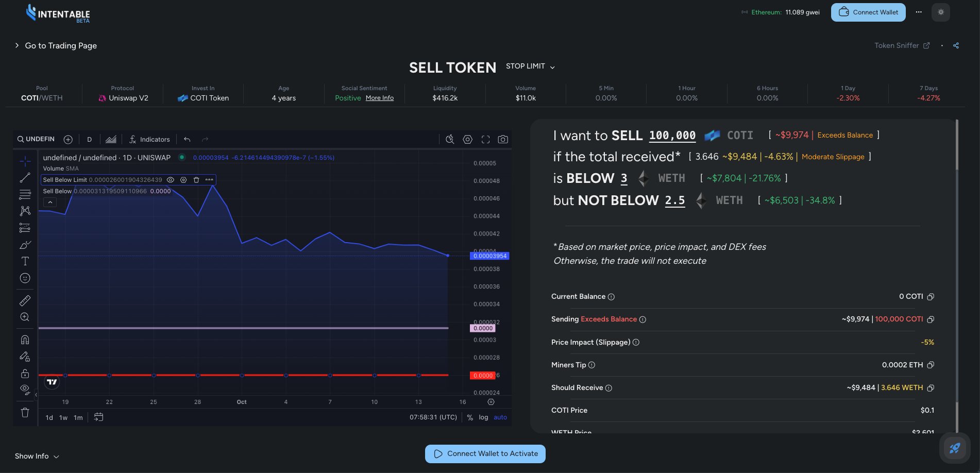Open the go-to-date calendar icon
980x473 pixels.
click(x=98, y=417)
